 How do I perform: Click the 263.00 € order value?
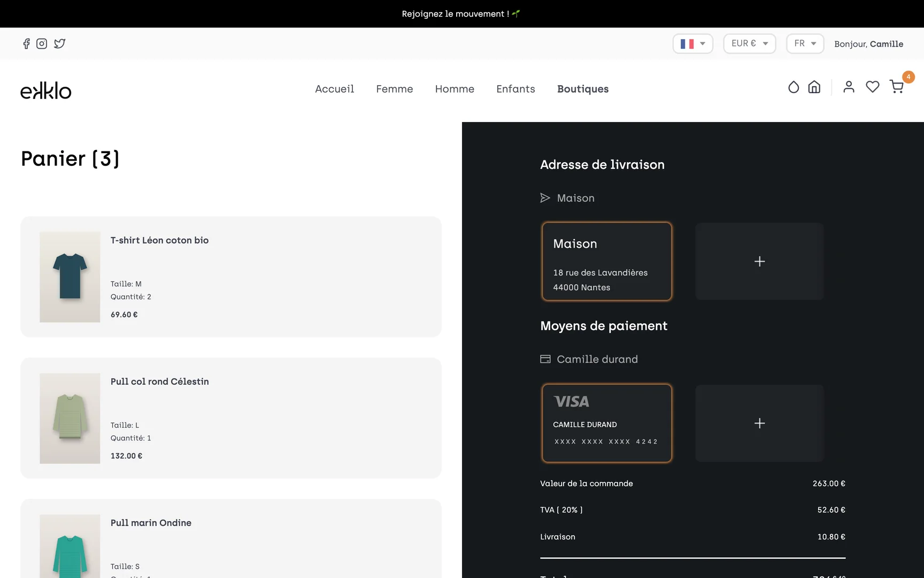coord(829,483)
